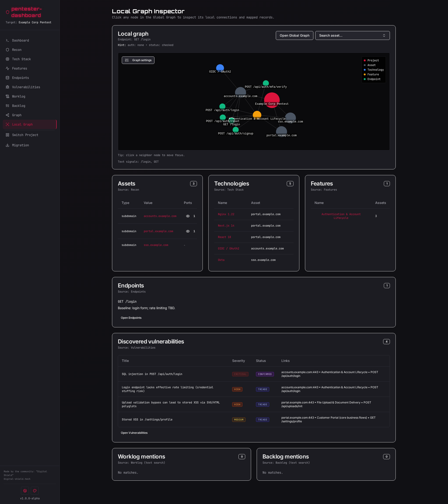Open the globe link in the footer
This screenshot has width=448, height=504.
pos(25,491)
